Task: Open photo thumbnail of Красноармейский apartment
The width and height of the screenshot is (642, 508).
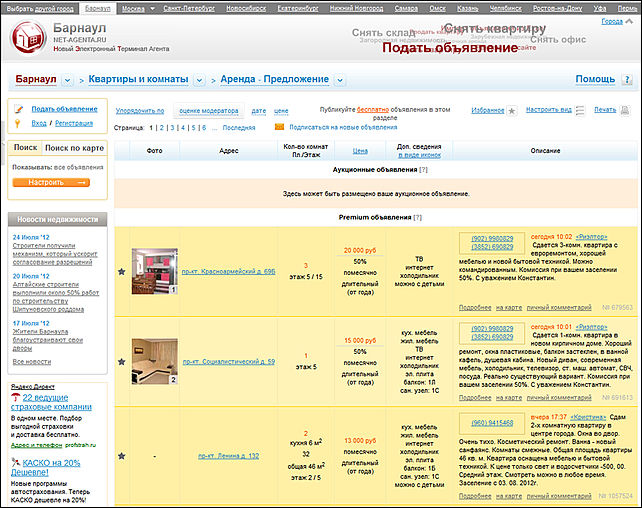Action: [154, 270]
